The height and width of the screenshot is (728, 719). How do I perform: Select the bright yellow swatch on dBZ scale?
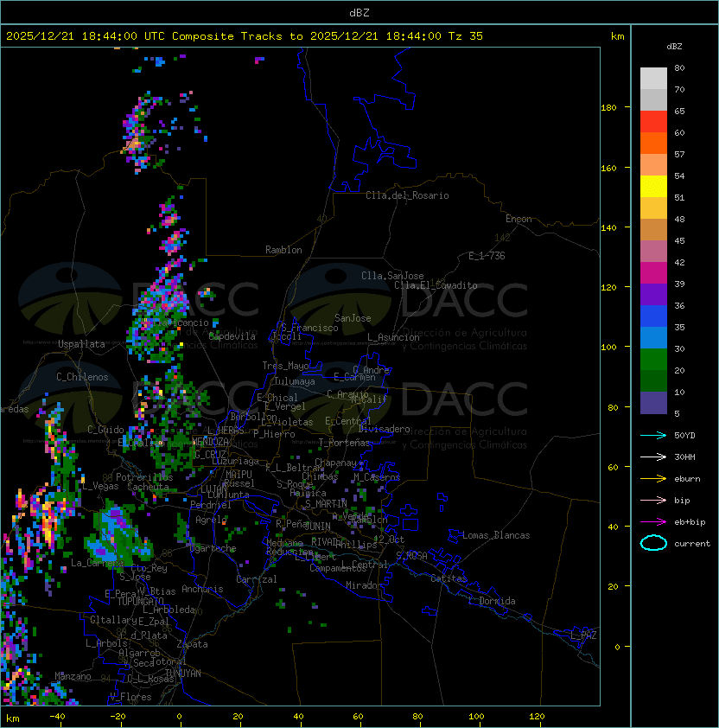[653, 186]
